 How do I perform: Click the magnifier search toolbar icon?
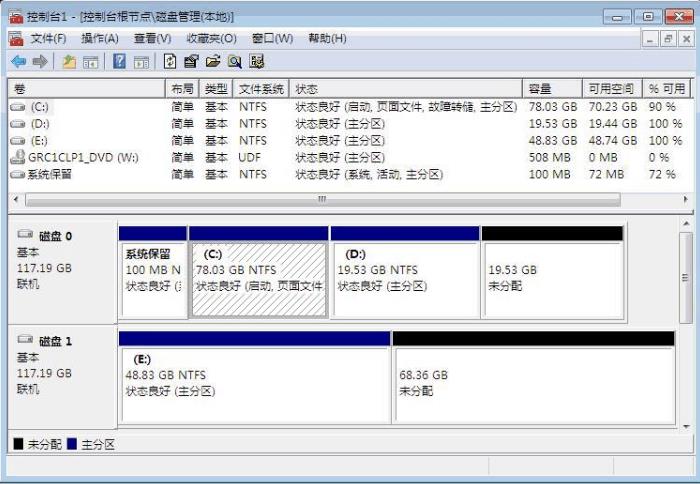[x=235, y=61]
